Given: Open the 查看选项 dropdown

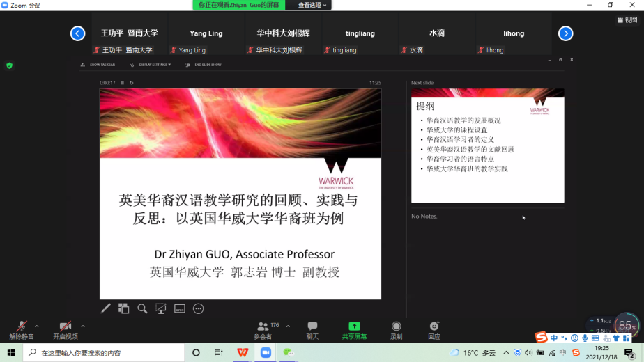Looking at the screenshot, I should coord(312,5).
